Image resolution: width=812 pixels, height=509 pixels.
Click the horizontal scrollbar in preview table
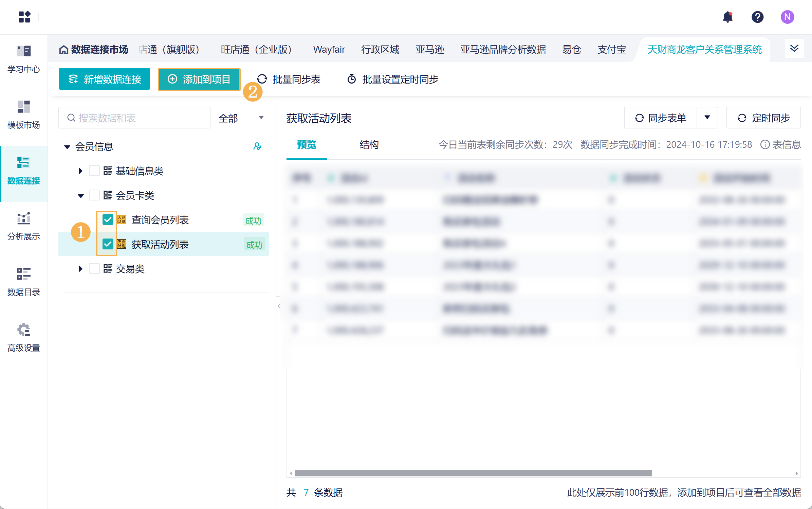[473, 473]
